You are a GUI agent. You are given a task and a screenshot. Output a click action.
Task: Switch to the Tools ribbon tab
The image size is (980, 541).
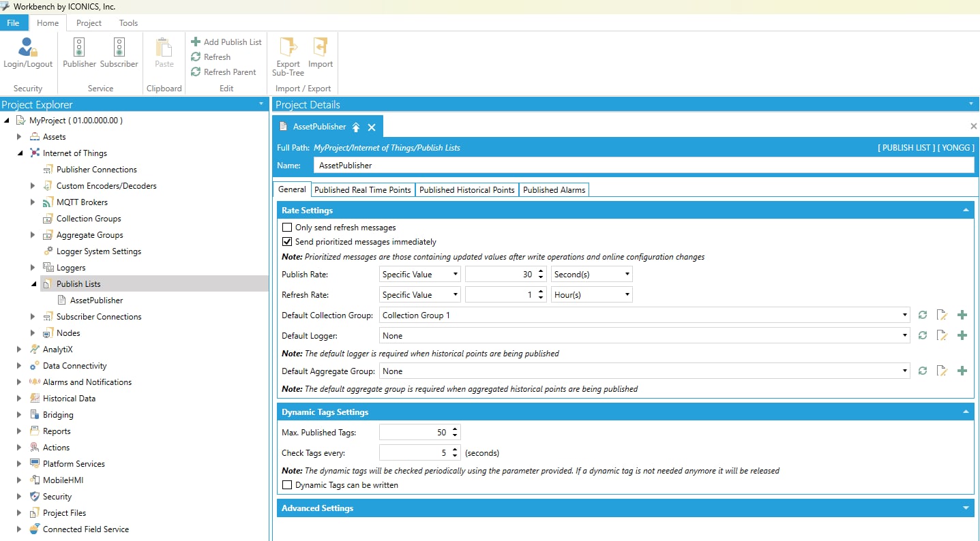click(x=128, y=22)
